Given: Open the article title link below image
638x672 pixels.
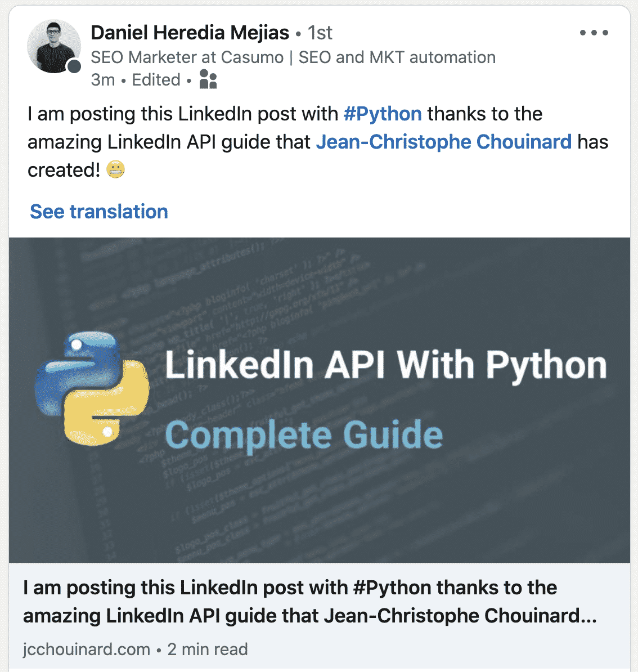Looking at the screenshot, I should (309, 602).
